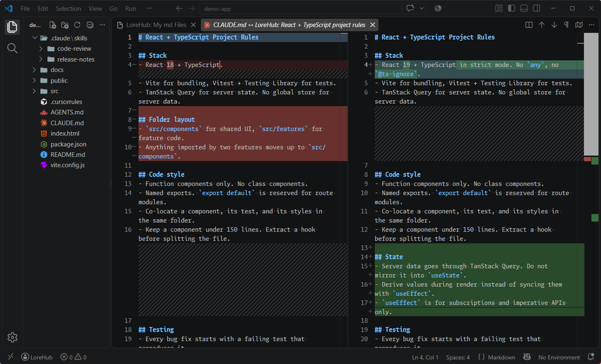Screen dimensions: 601x364
Task: Open the Edit menu
Action: (43, 8)
